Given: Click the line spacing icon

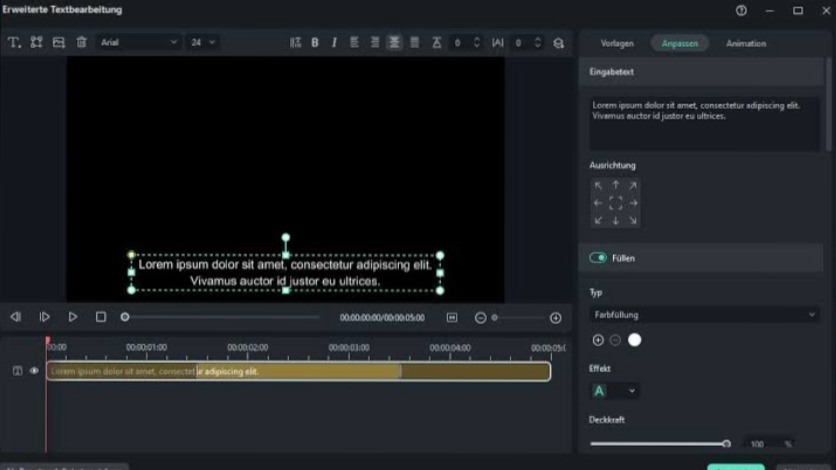Looking at the screenshot, I should 295,43.
